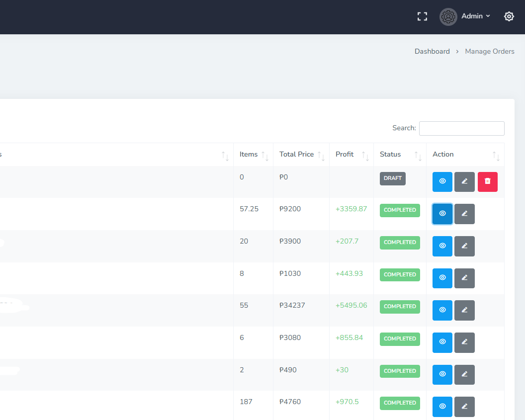525x420 pixels.
Task: Click the COMPLETED badge for ₱1030 order
Action: 400,275
